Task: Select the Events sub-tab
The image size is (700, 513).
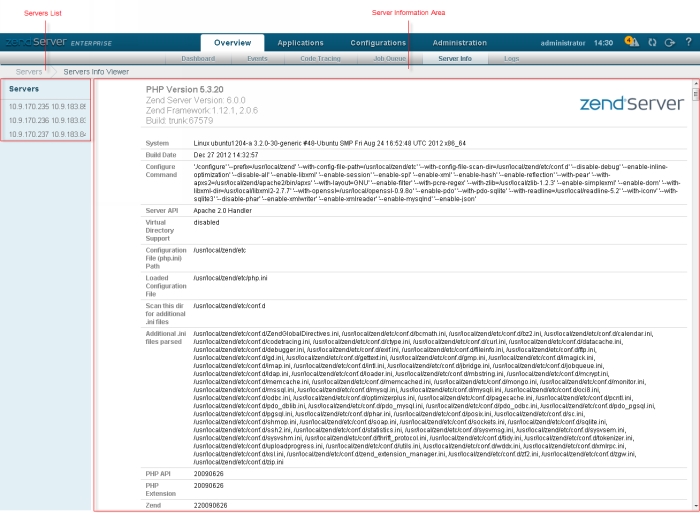Action: pyautogui.click(x=257, y=59)
